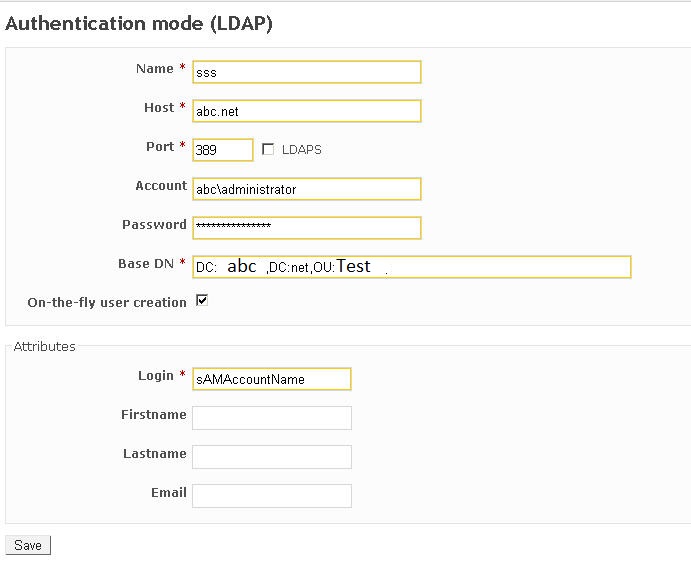Click the Name input field

pos(306,72)
